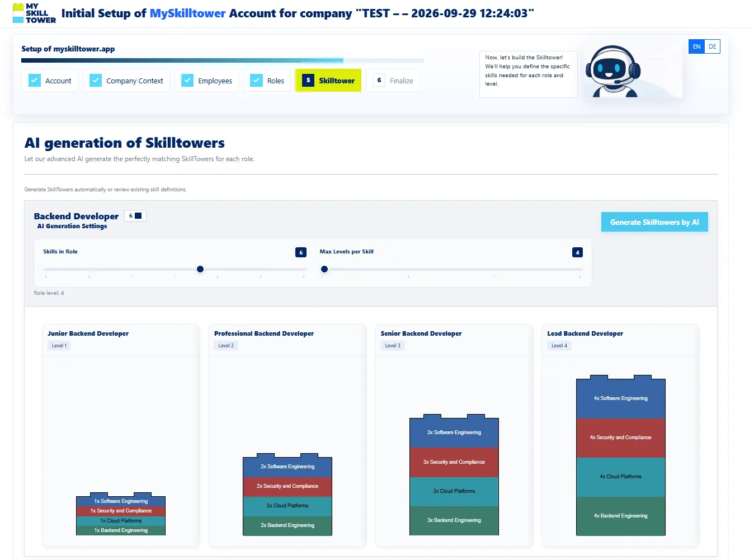Click the Employees step checkmark icon
This screenshot has width=754, height=560.
click(x=187, y=81)
